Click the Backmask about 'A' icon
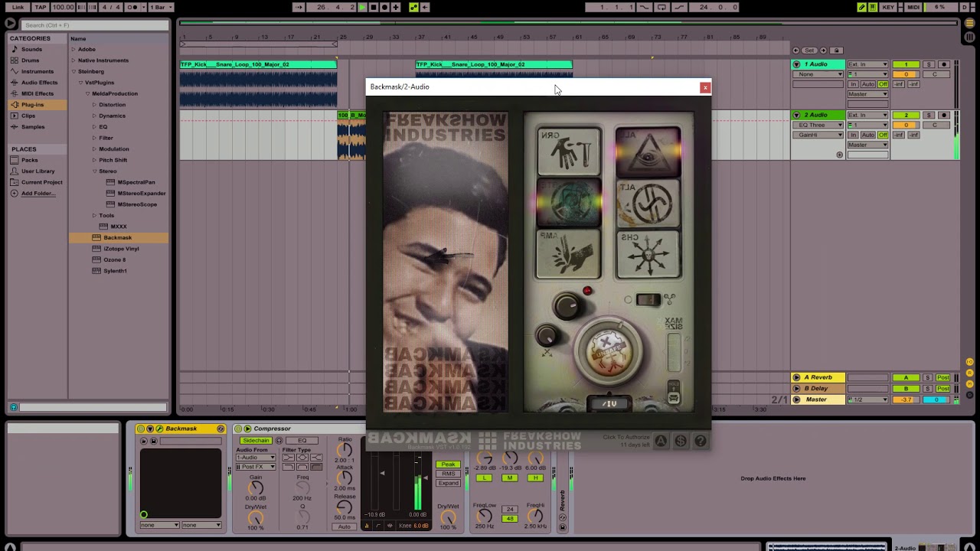The image size is (980, 551). pyautogui.click(x=660, y=441)
